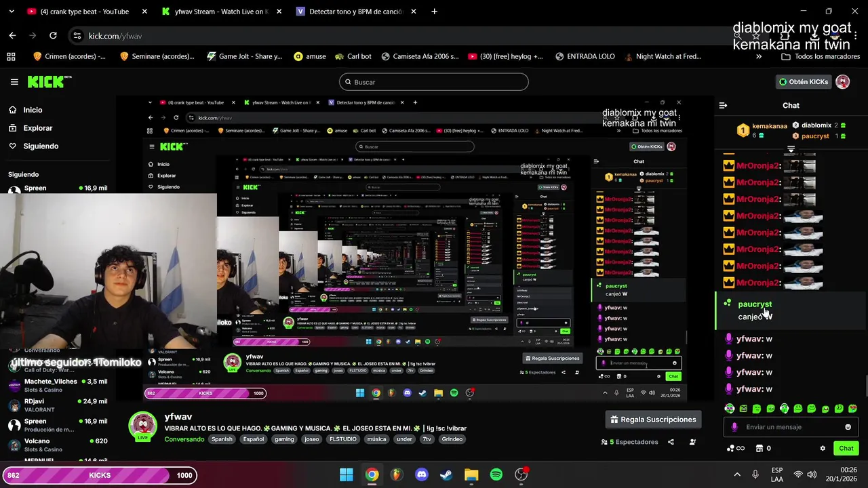Open FL Studio from taskbar
Screen dimensions: 868x488
coord(397,475)
